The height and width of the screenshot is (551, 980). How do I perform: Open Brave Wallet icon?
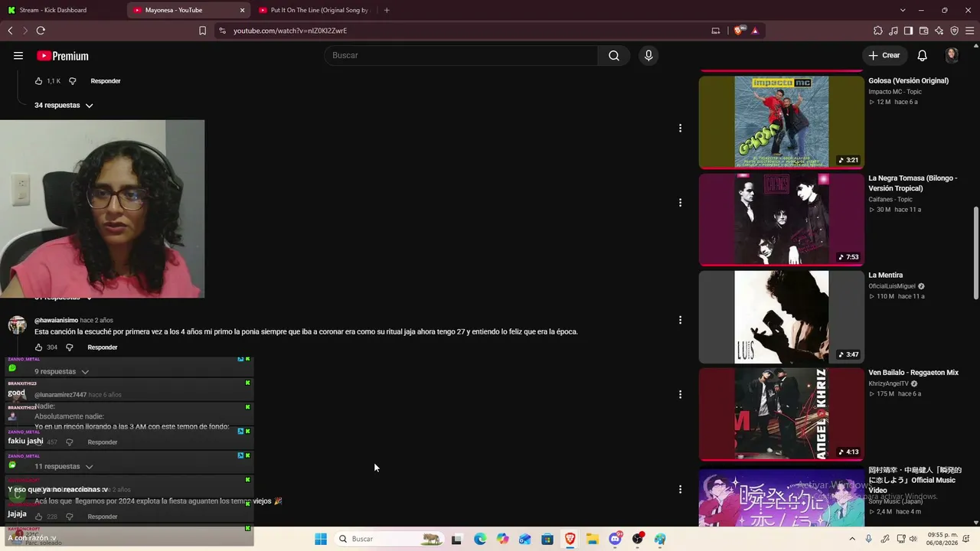point(923,31)
